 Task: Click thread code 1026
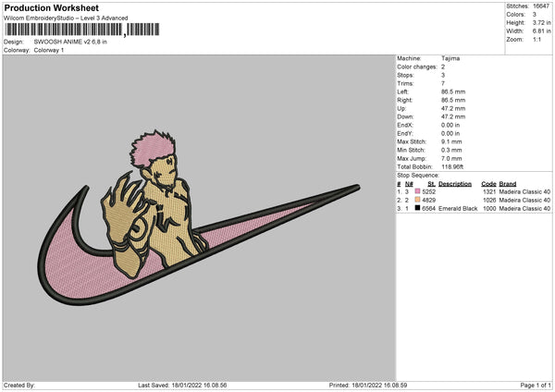pyautogui.click(x=489, y=200)
